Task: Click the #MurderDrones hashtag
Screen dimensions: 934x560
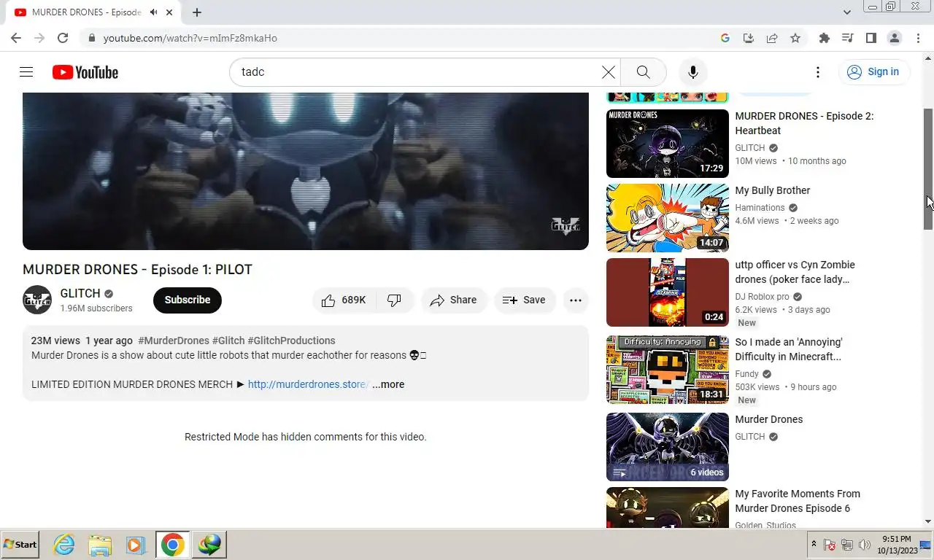Action: 174,341
